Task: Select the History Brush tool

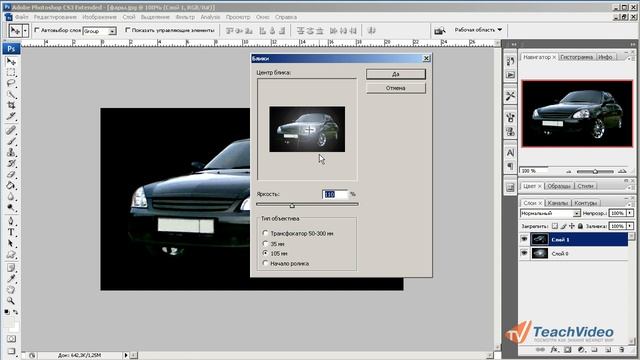Action: (11, 163)
